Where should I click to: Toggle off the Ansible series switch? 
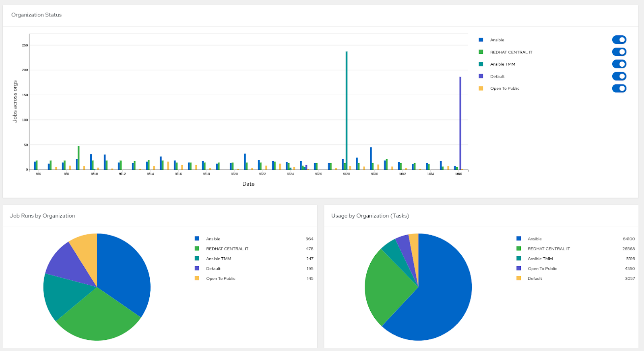click(619, 40)
